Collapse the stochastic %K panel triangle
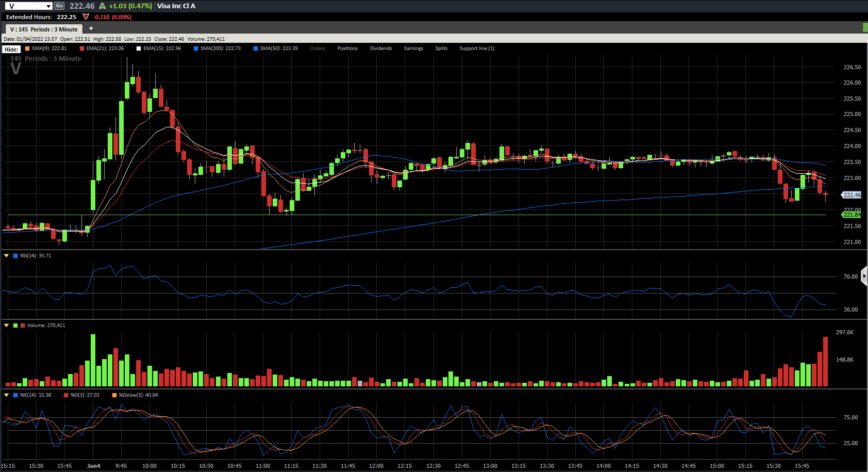 click(x=6, y=395)
